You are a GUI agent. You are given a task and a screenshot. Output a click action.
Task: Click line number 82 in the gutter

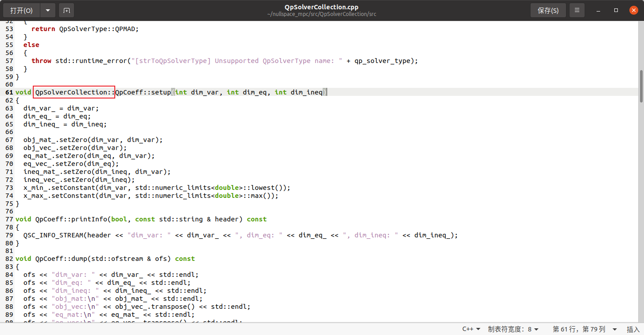pos(9,259)
